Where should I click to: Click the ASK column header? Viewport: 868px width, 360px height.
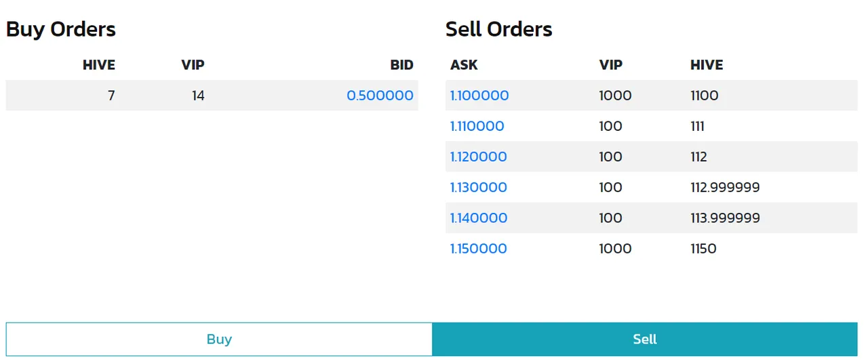464,65
